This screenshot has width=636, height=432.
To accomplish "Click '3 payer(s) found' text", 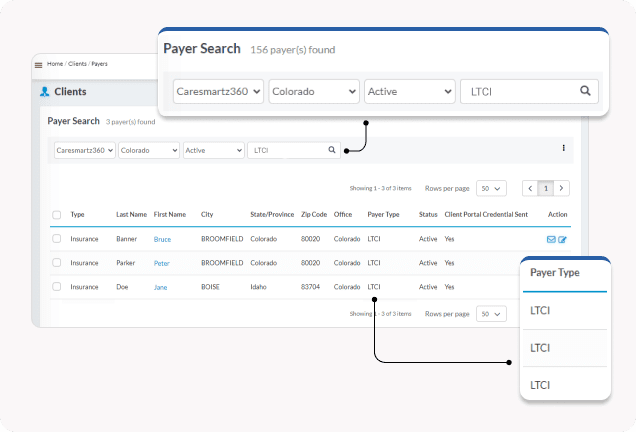I will click(x=131, y=122).
